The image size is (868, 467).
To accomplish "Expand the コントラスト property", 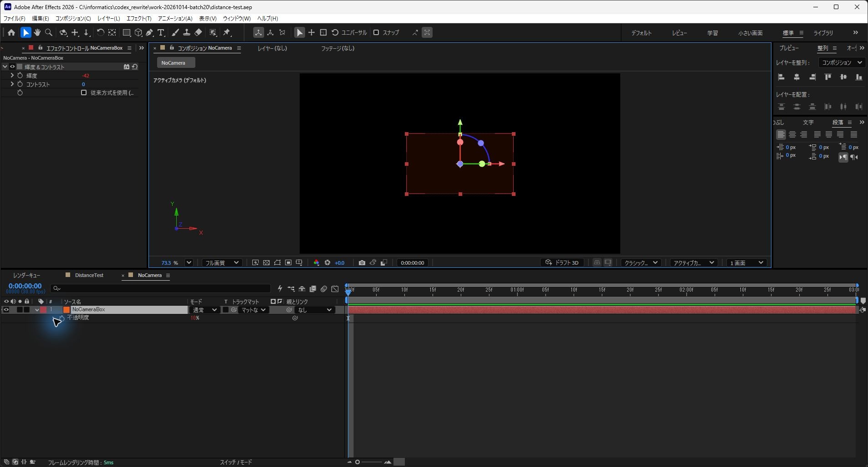I will (12, 84).
